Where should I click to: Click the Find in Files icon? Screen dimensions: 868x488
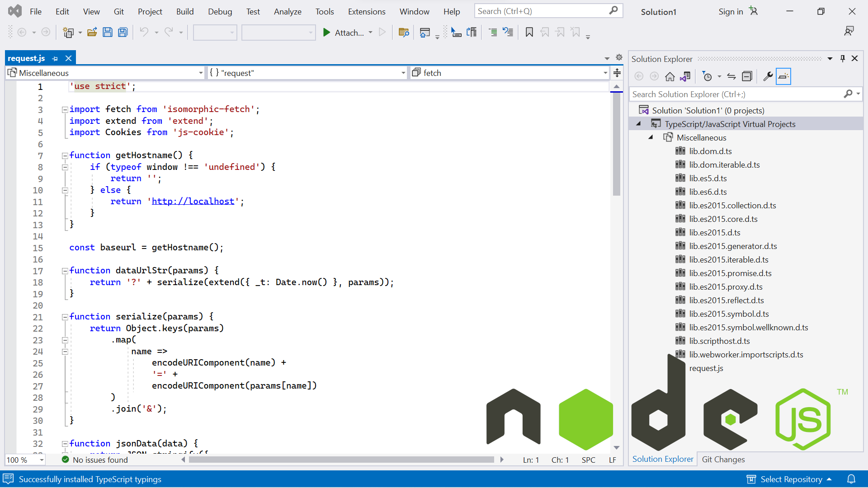404,33
